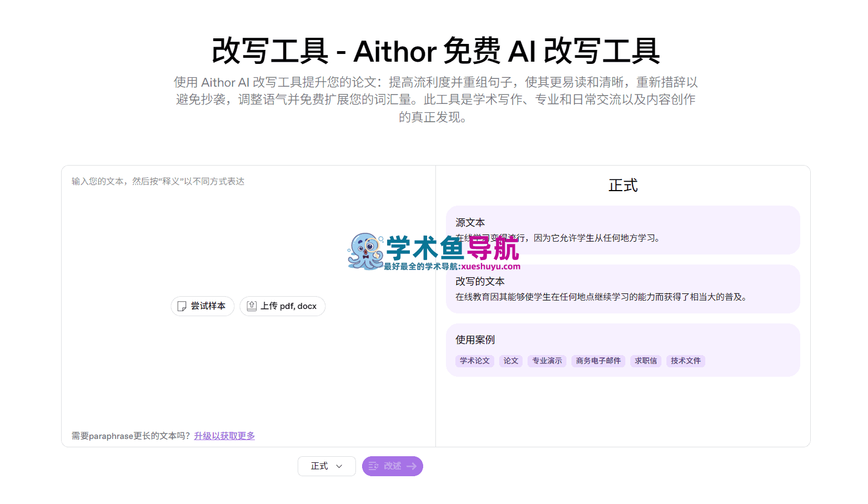The height and width of the screenshot is (504, 868).
Task: Click the 上传 pdf, docx upload button
Action: point(282,306)
